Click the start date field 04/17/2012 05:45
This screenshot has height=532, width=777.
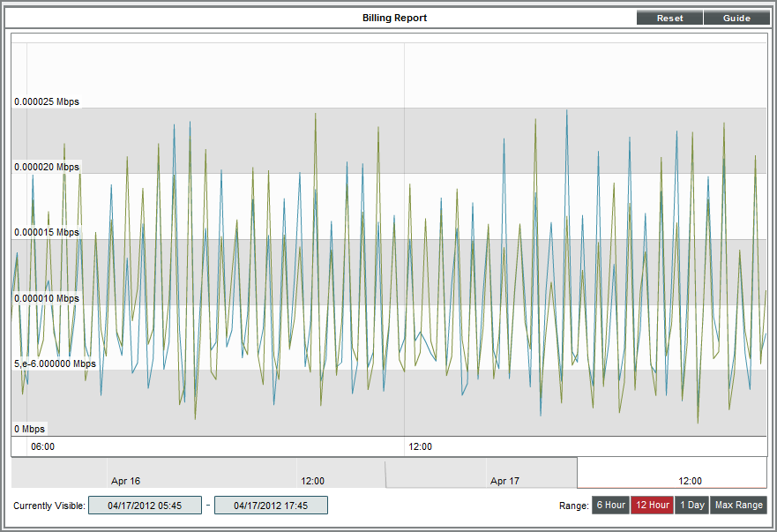[145, 506]
